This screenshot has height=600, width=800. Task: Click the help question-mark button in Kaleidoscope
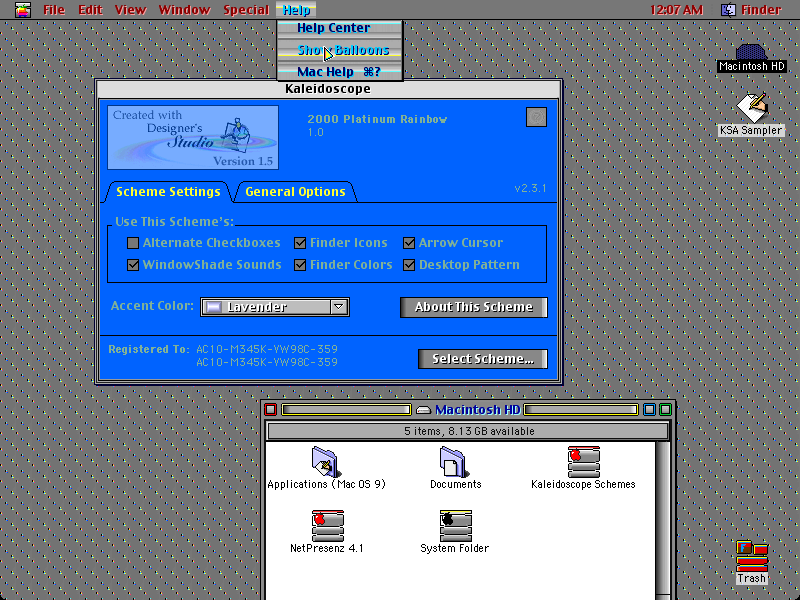[536, 117]
